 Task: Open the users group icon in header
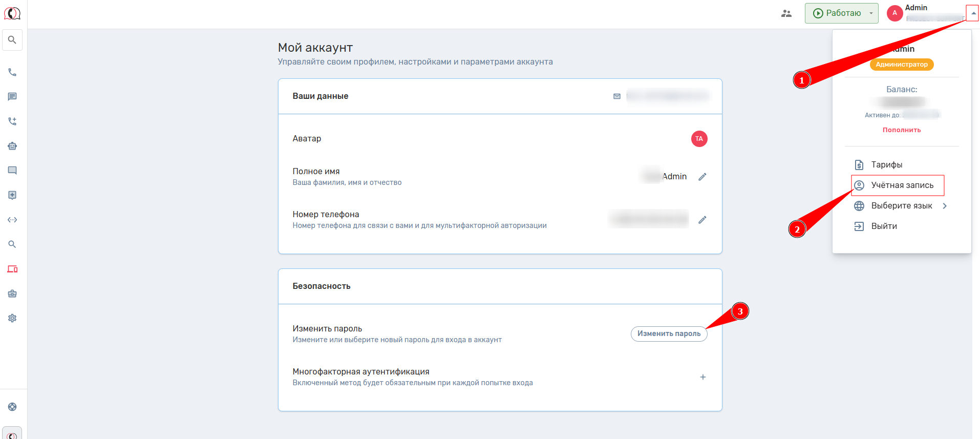tap(786, 13)
